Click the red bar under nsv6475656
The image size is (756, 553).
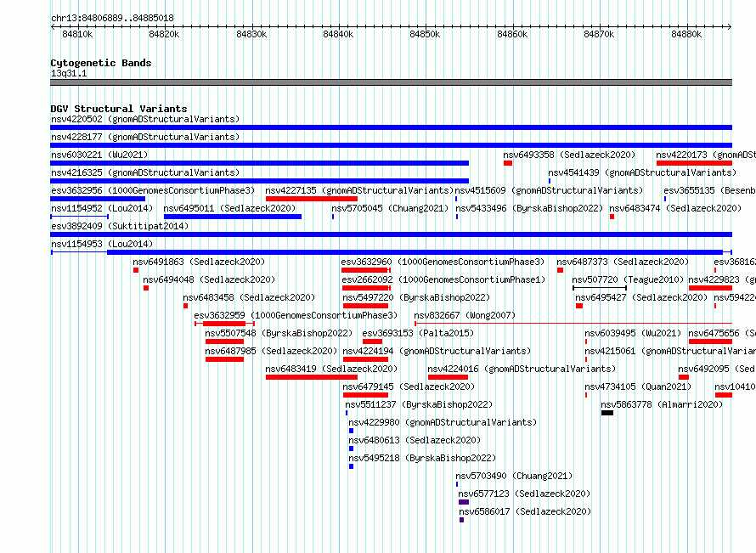click(711, 341)
